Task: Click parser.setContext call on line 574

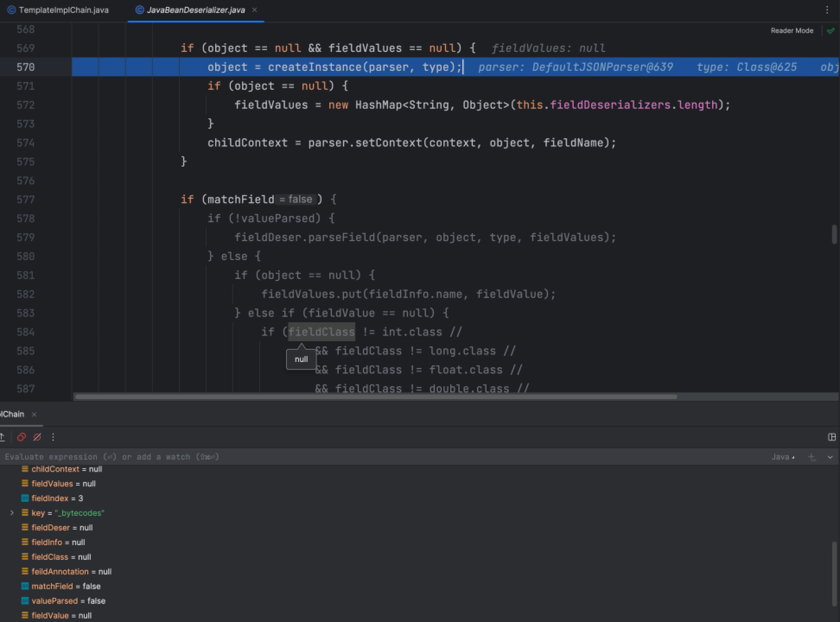Action: pyautogui.click(x=365, y=143)
